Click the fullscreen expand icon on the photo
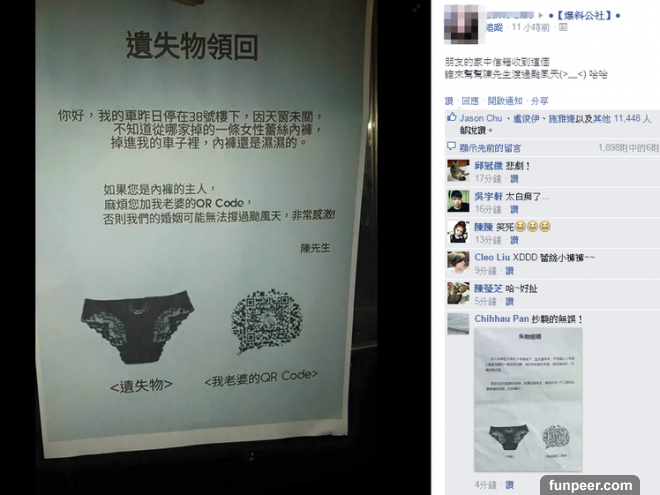 point(416,8)
